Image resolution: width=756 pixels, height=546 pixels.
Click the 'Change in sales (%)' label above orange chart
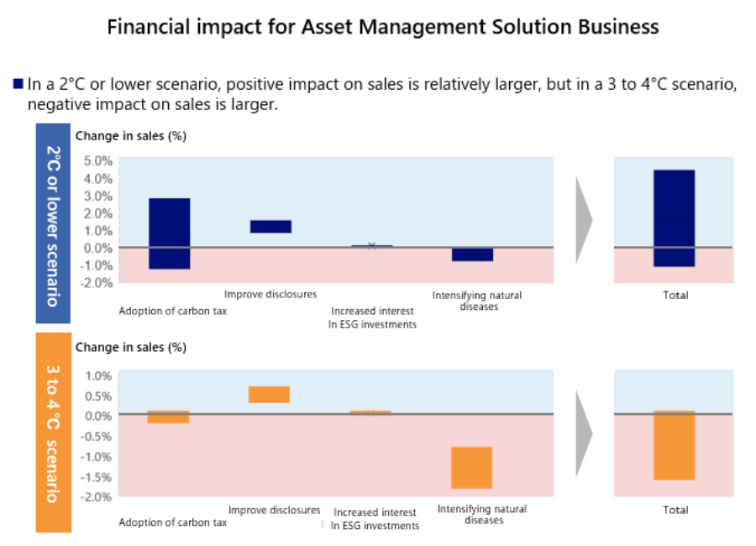tap(131, 346)
